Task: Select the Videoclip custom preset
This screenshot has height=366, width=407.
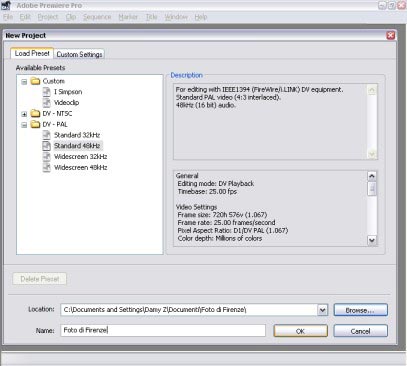Action: click(x=66, y=102)
